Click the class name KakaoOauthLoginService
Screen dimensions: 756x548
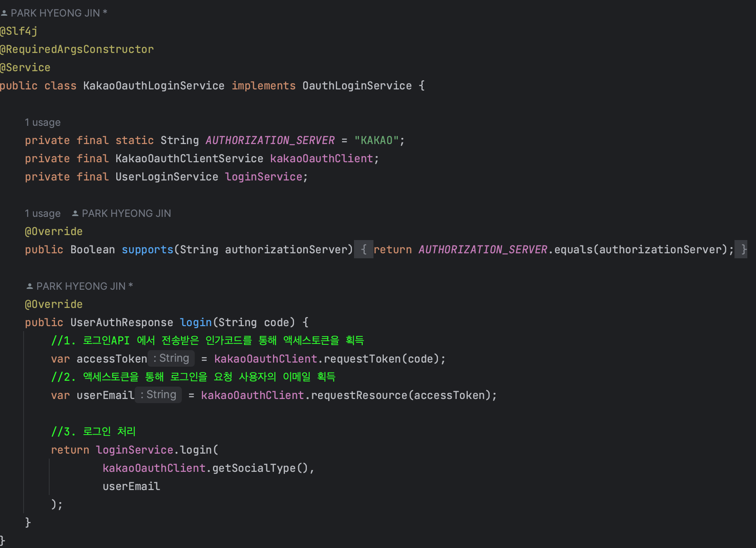click(x=154, y=86)
